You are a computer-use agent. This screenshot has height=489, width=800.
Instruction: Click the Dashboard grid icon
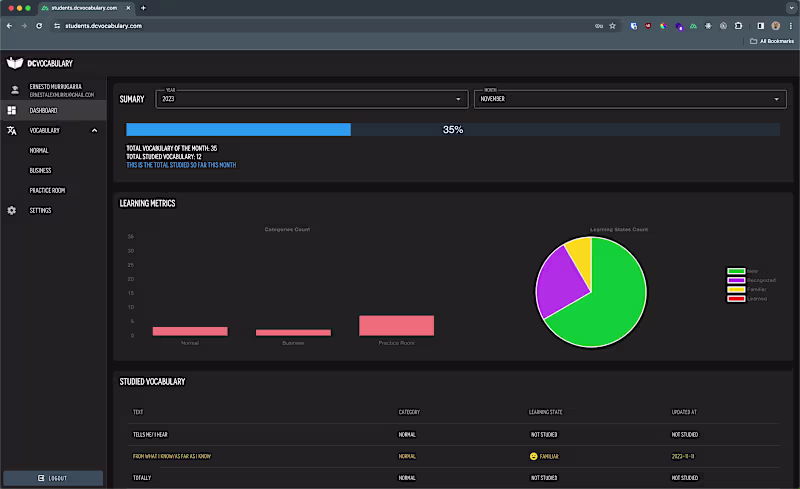12,110
